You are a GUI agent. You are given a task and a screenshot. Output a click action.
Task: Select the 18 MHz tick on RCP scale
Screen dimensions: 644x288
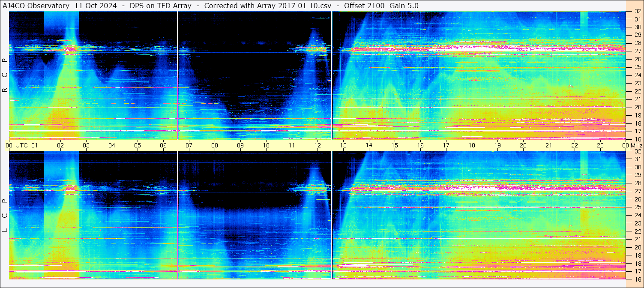[638, 123]
